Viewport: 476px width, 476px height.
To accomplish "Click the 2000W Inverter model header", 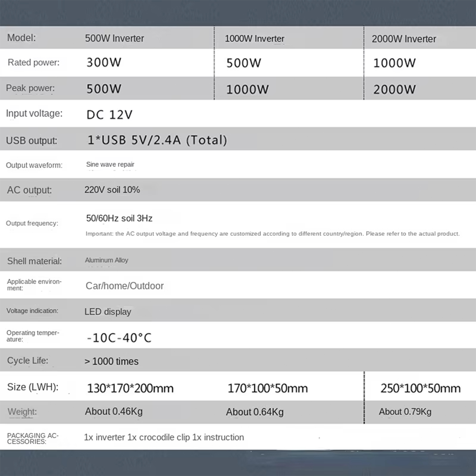I will (404, 39).
